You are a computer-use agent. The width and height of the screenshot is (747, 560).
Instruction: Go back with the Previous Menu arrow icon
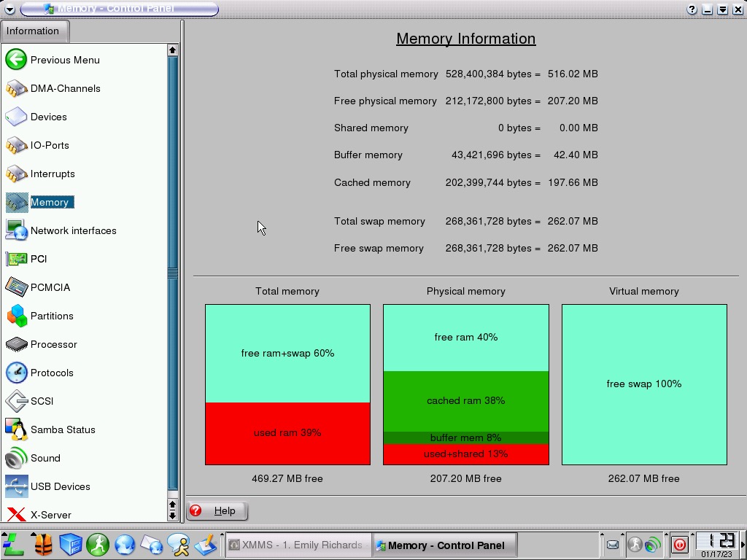click(x=16, y=60)
